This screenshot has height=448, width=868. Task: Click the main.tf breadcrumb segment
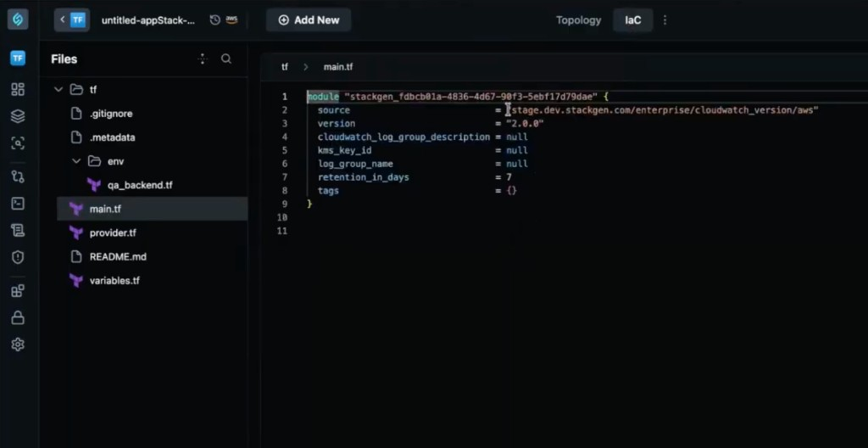pyautogui.click(x=338, y=67)
